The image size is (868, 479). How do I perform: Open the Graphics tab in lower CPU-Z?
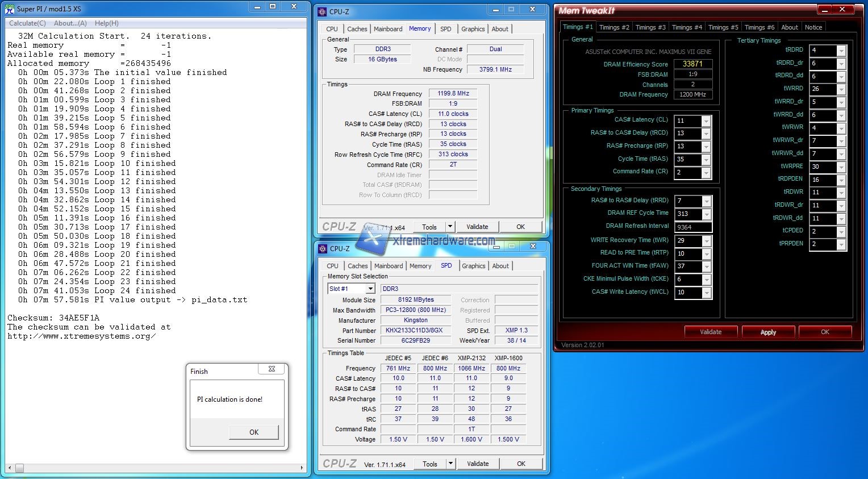pyautogui.click(x=473, y=266)
